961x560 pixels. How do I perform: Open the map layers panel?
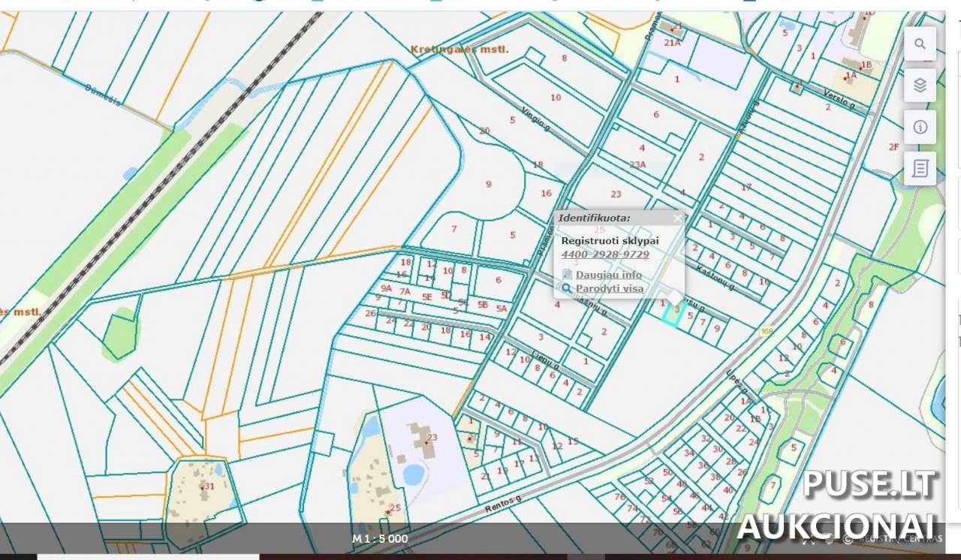coord(920,86)
